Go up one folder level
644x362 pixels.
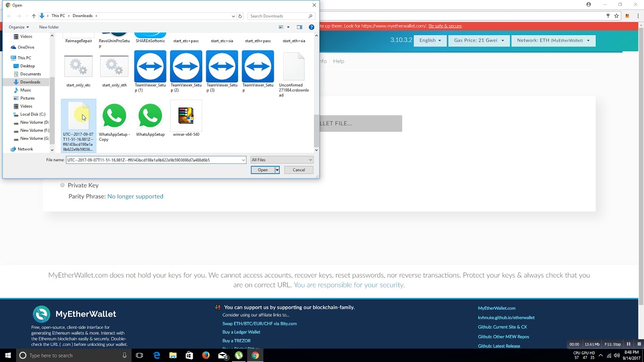[34, 16]
